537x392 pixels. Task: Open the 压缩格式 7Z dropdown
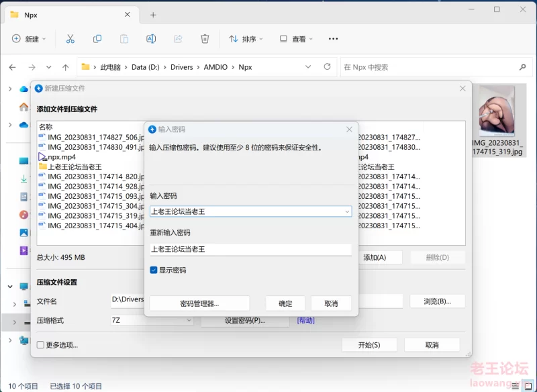click(x=152, y=320)
